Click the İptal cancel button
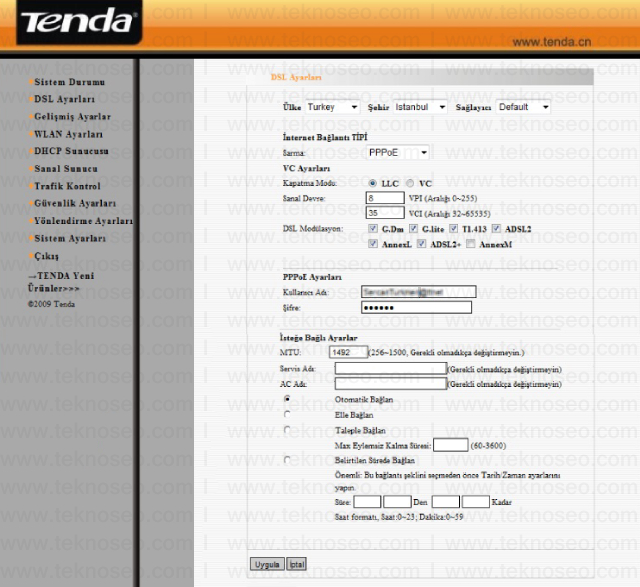This screenshot has width=640, height=587. (x=296, y=565)
